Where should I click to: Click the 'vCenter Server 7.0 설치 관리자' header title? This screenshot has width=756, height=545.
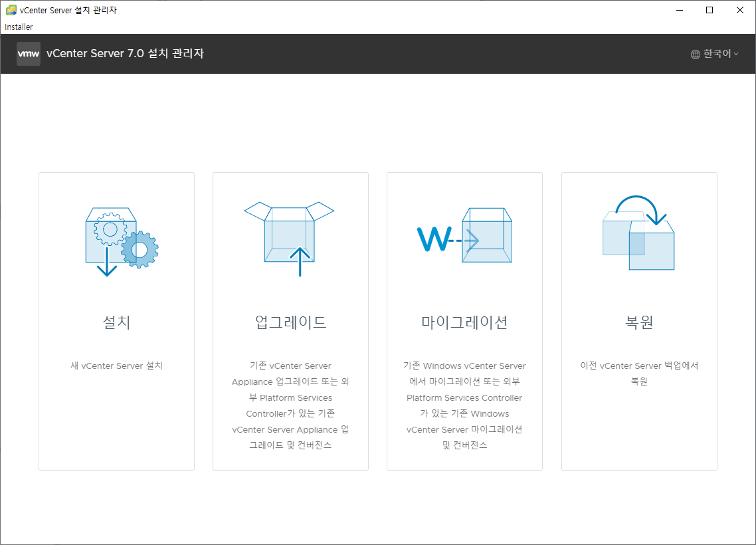tap(125, 53)
